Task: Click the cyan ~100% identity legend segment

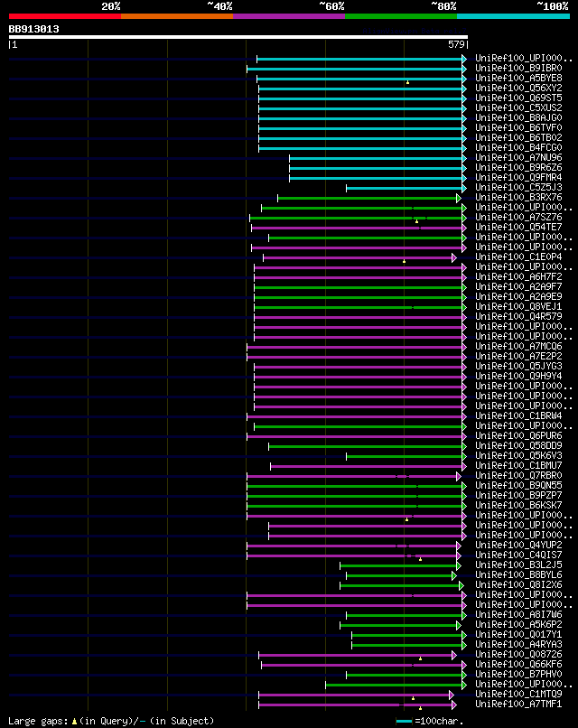Action: pos(514,16)
